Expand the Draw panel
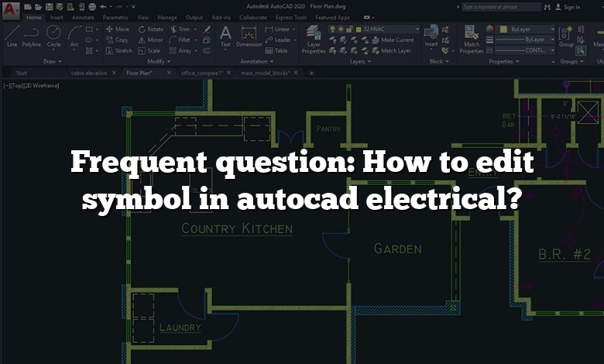 click(x=53, y=61)
